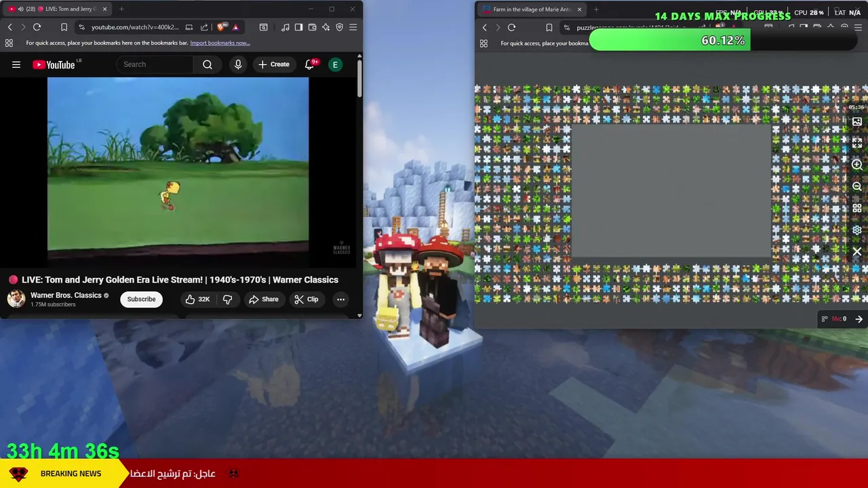Open site settings icon beside youtube.com URL
Image resolution: width=868 pixels, height=488 pixels.
81,27
